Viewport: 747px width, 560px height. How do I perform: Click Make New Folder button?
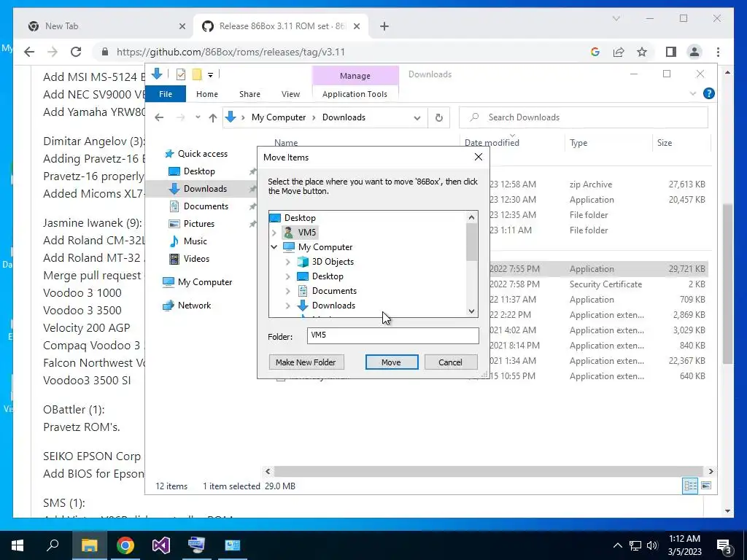click(x=306, y=362)
